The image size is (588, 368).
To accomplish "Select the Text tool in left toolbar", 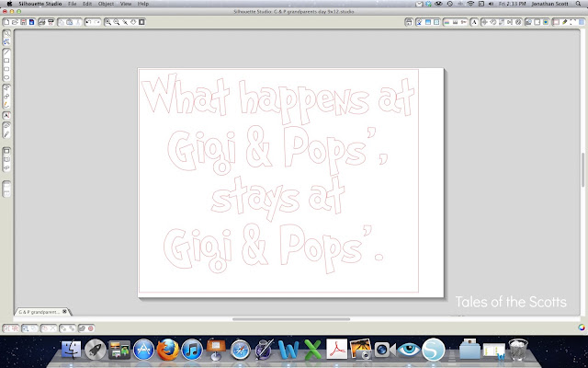I will click(6, 115).
